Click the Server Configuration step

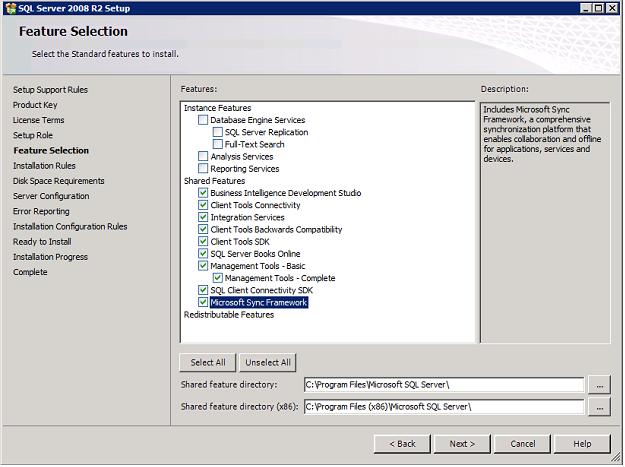(51, 196)
